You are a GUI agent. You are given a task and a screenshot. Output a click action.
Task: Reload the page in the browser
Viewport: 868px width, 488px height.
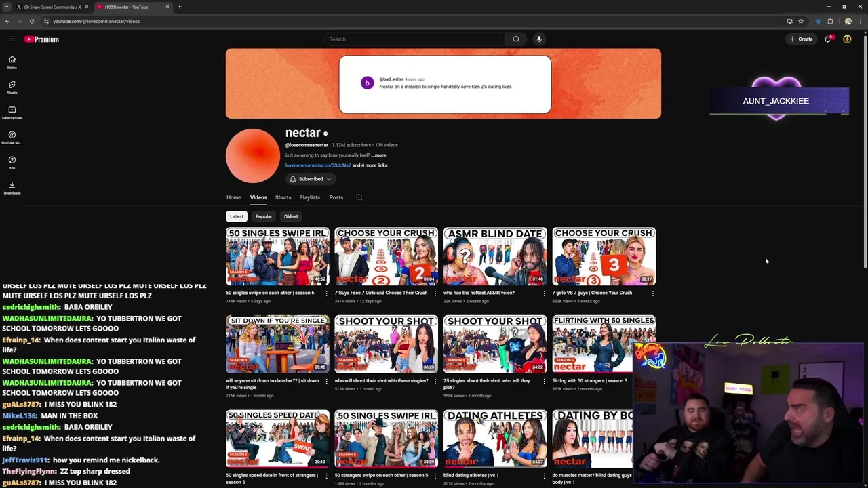(x=31, y=21)
